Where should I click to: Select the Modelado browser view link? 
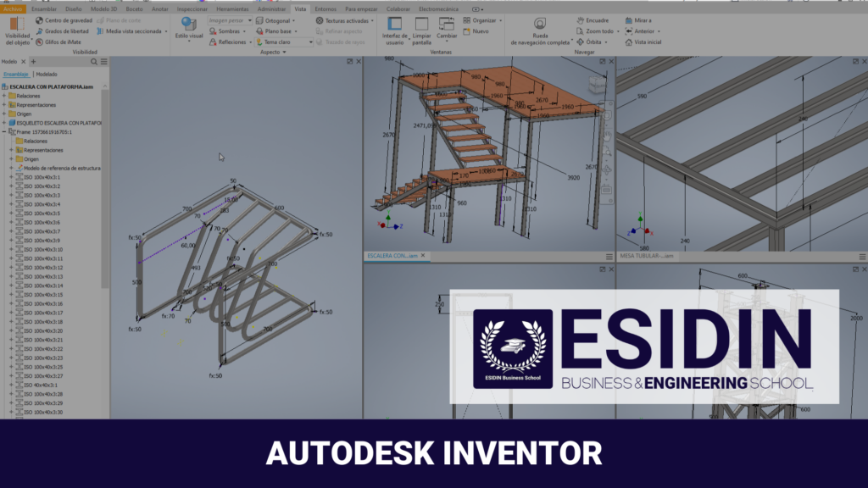tap(47, 75)
